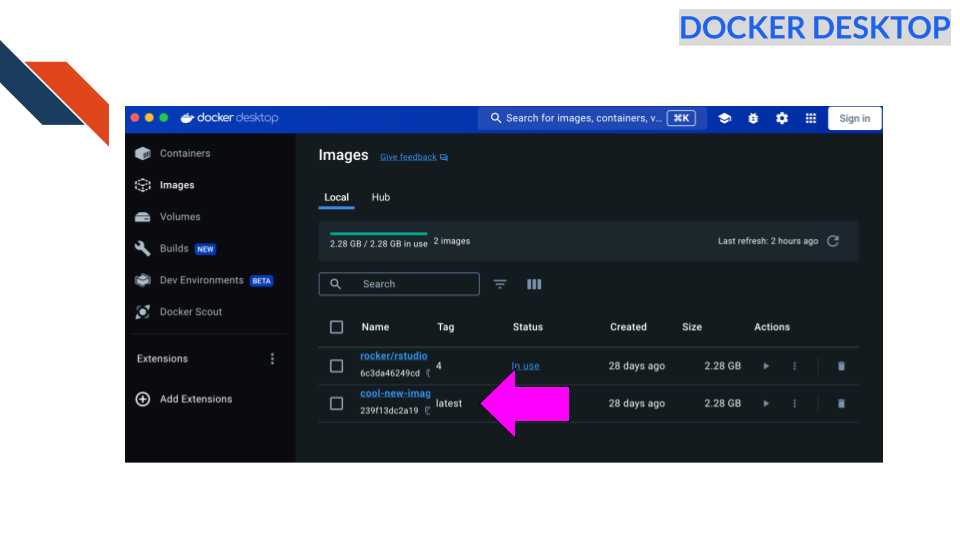The width and height of the screenshot is (960, 540).
Task: Delete the cool-new-image image
Action: point(841,403)
